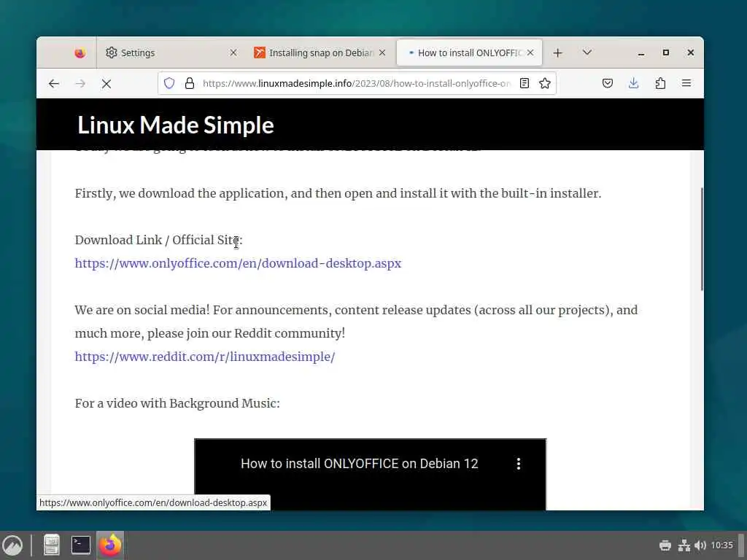Open the extensions puzzle menu
The image size is (747, 560).
[660, 83]
